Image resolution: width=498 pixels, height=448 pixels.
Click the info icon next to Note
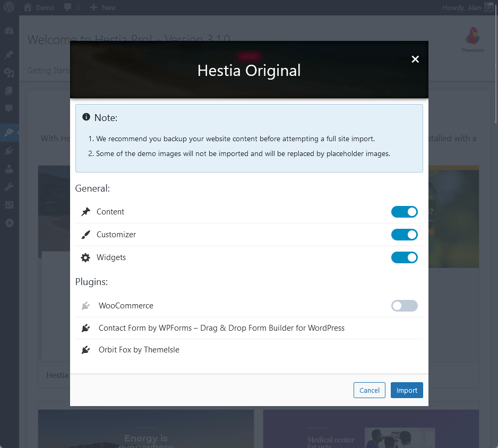86,117
